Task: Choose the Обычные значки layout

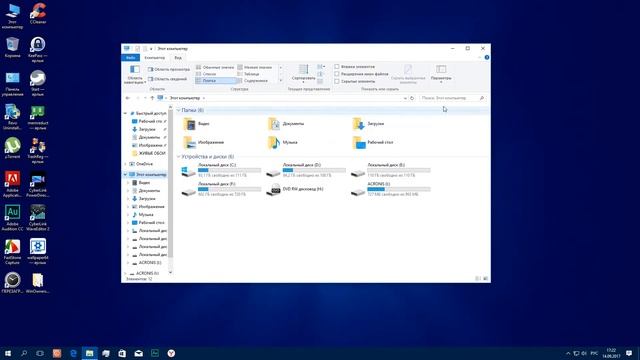Action: 215,67
